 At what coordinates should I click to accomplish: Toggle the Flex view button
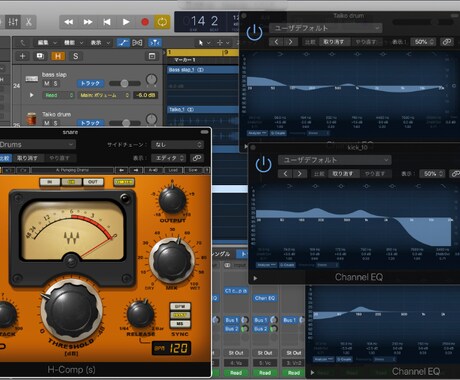point(137,43)
